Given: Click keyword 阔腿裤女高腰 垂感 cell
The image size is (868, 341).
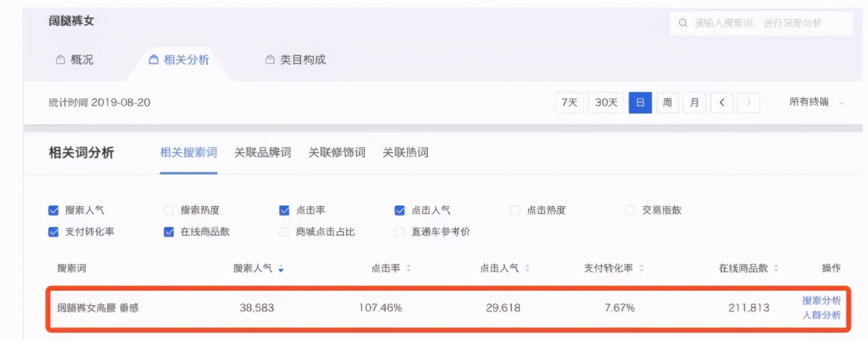Looking at the screenshot, I should [98, 308].
